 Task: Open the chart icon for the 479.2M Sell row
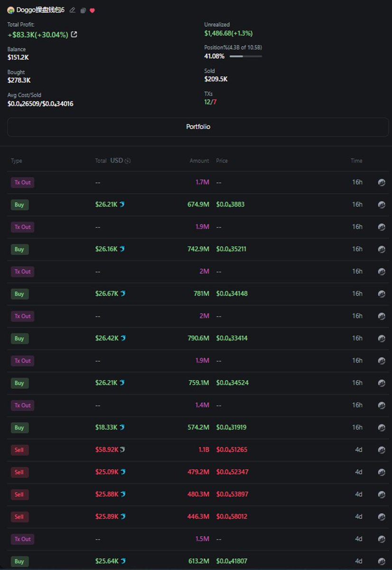(382, 472)
